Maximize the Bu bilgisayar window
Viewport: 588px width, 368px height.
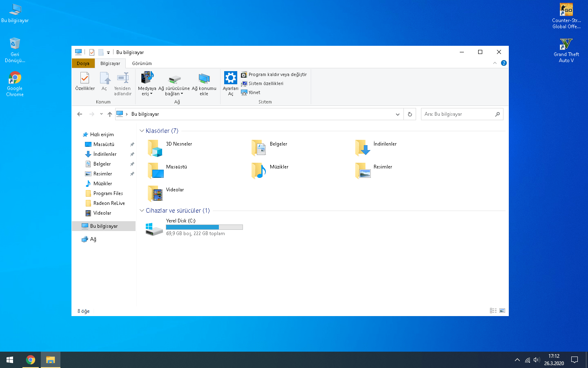(x=480, y=52)
